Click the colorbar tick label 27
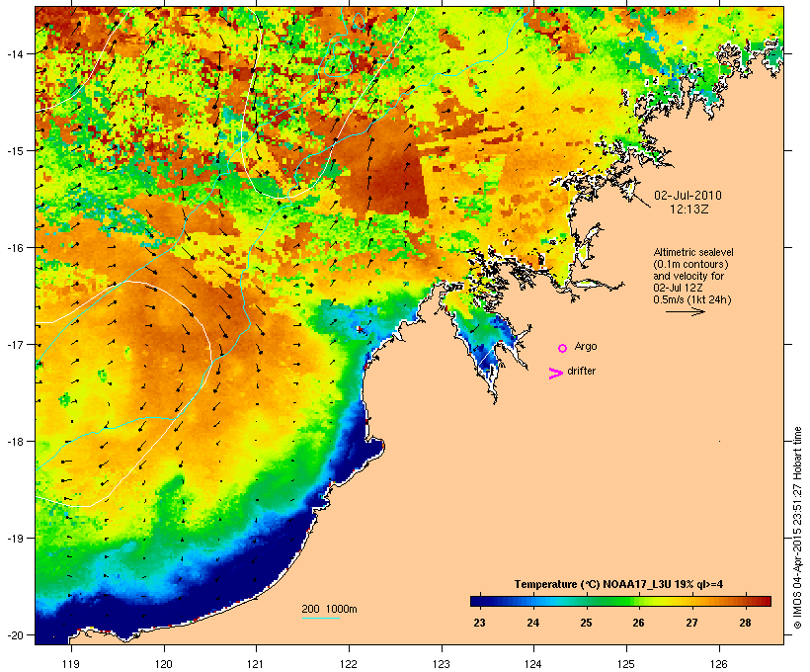Screen dimensions: 810x672 pyautogui.click(x=691, y=623)
